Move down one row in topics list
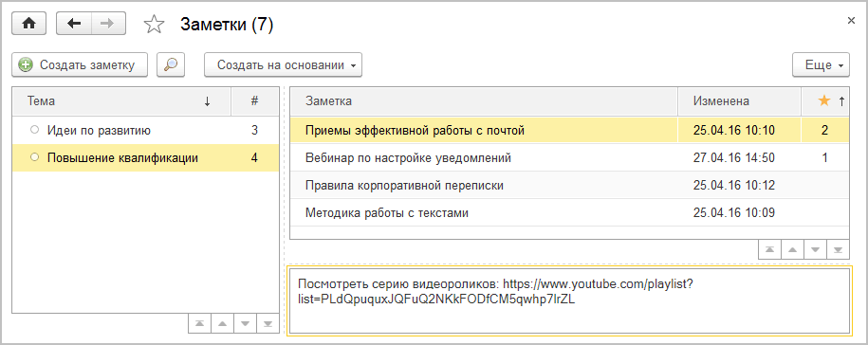 click(246, 324)
